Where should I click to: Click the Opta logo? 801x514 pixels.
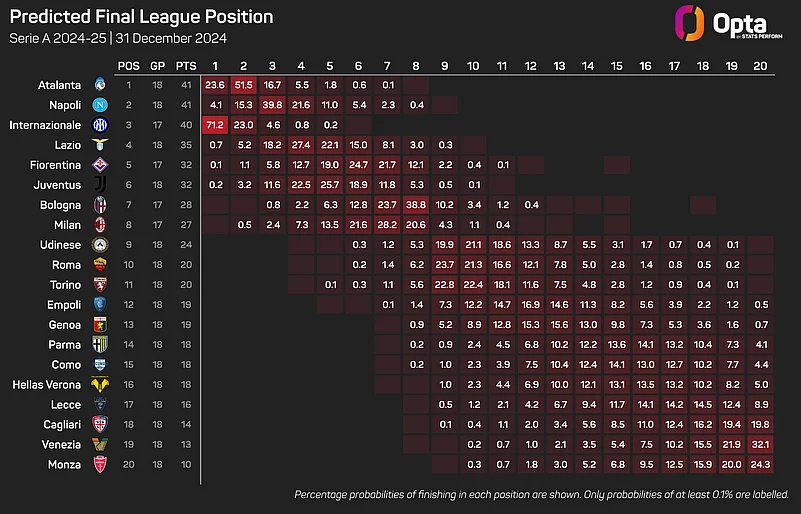point(728,24)
